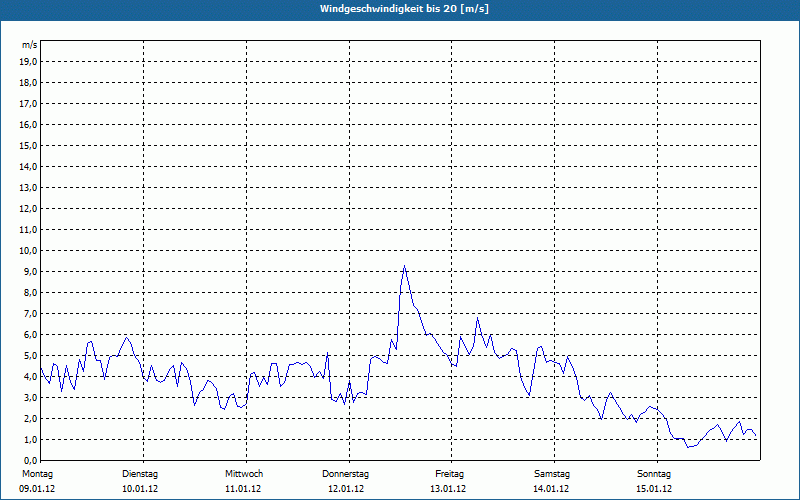
Task: Click the 'Samstag' day label
Action: click(x=552, y=474)
